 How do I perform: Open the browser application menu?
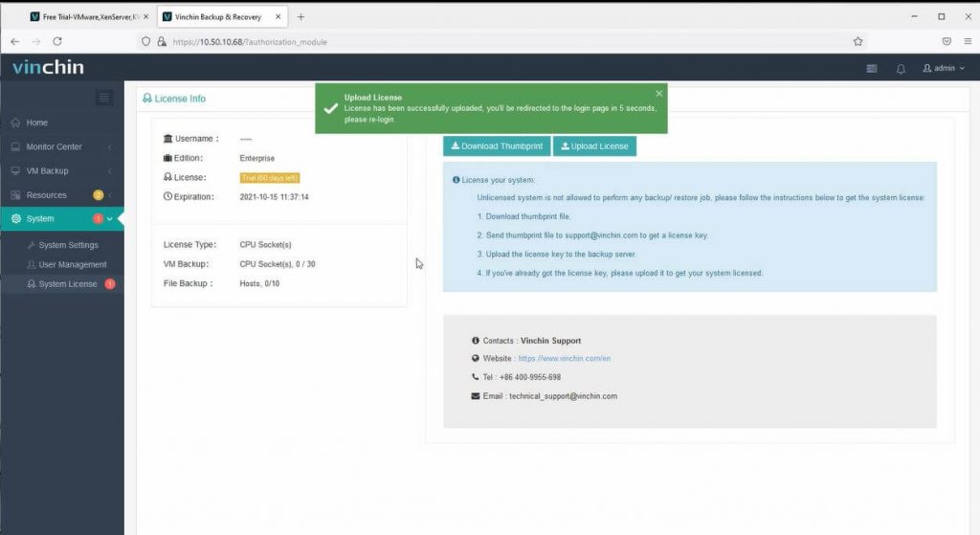[968, 42]
